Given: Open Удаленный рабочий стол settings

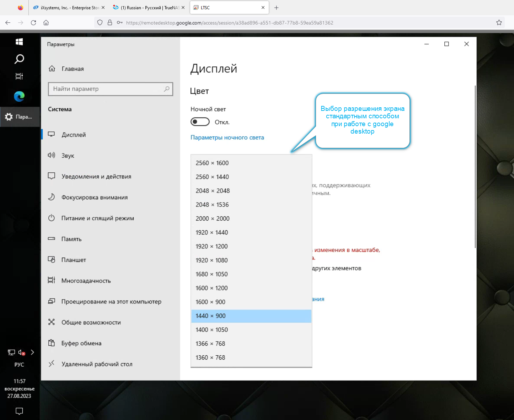Looking at the screenshot, I should pyautogui.click(x=111, y=364).
